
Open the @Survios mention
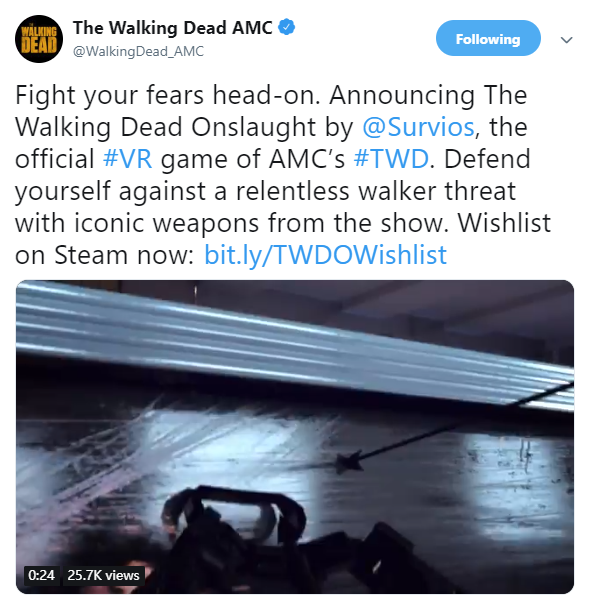(x=418, y=127)
